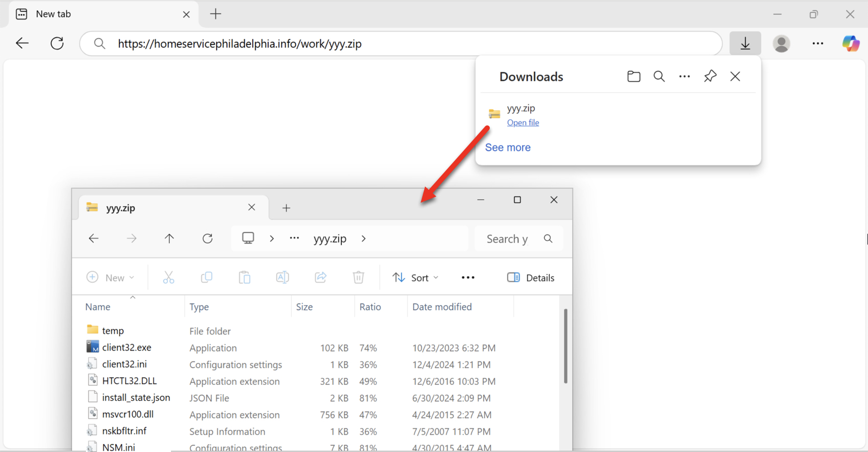Select install_state.json file

[x=136, y=397]
